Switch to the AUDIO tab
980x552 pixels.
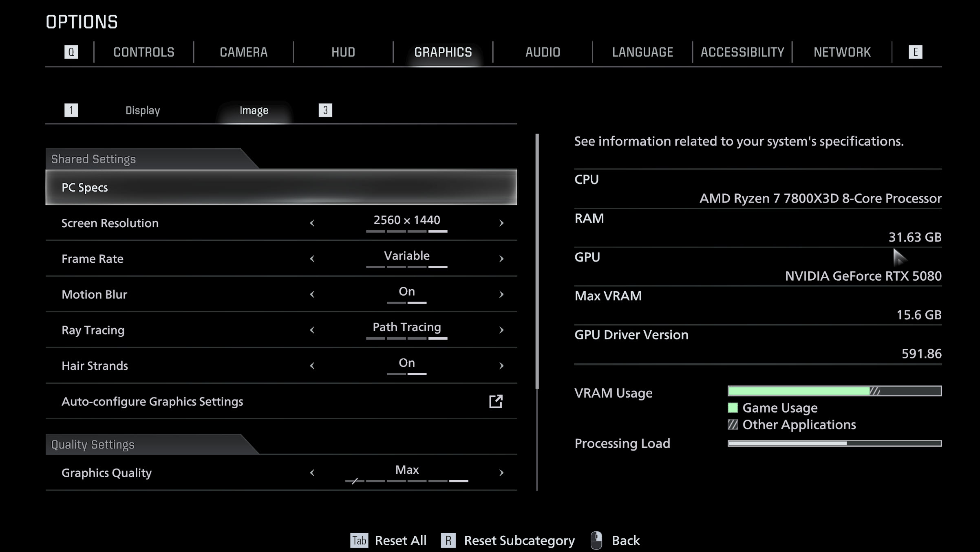[543, 52]
